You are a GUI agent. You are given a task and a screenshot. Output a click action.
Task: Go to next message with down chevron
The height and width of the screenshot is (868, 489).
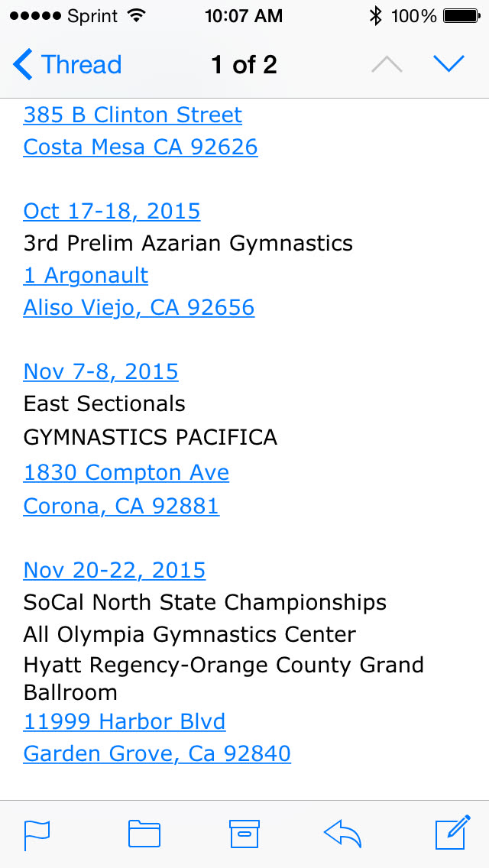point(449,65)
